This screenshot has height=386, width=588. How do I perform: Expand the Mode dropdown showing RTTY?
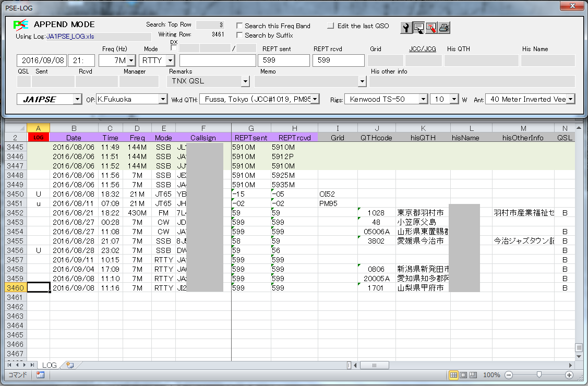coord(170,61)
